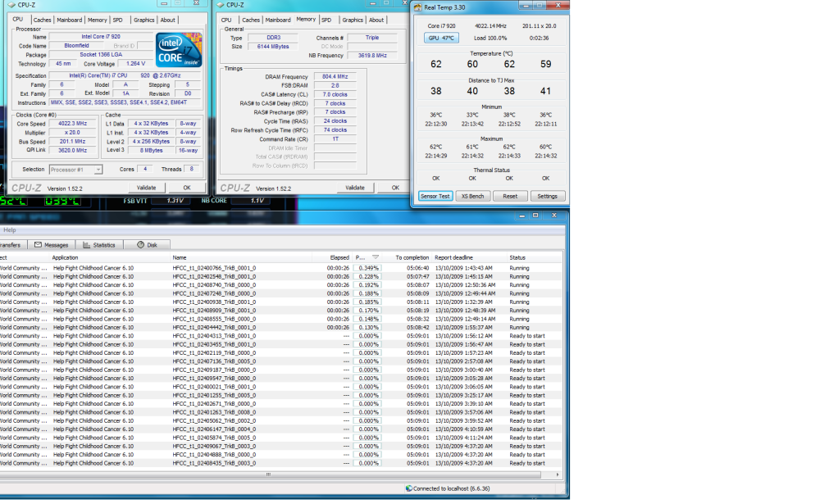Click the Core Speed 4022.3 MHz value
The image size is (838, 504).
73,123
